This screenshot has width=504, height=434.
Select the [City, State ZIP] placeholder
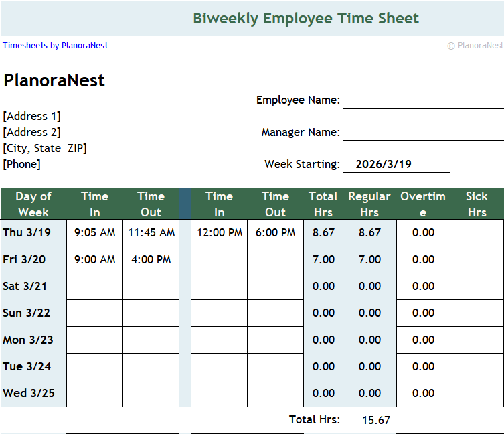(x=45, y=148)
